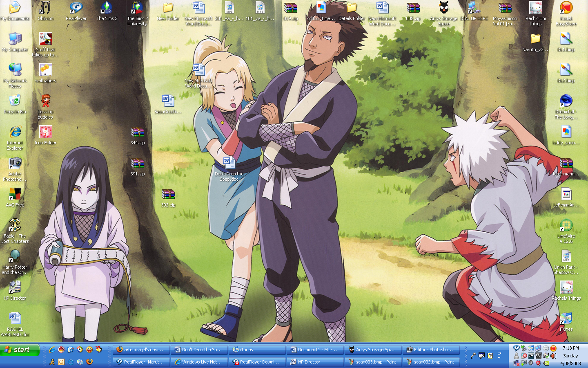Switch to scan002.bmp - Paint window
Viewport: 588px width, 368px height.
click(x=431, y=362)
